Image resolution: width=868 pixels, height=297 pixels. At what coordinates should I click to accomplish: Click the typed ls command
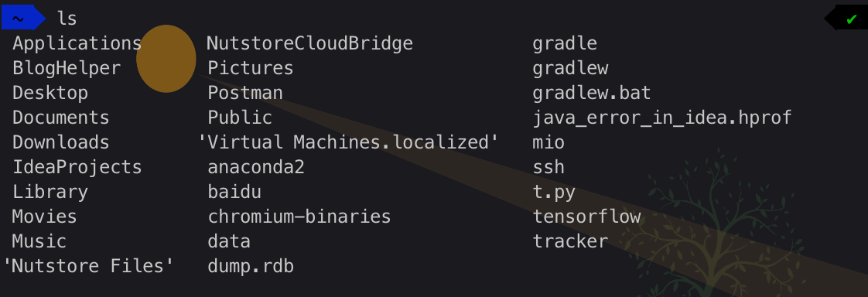67,19
